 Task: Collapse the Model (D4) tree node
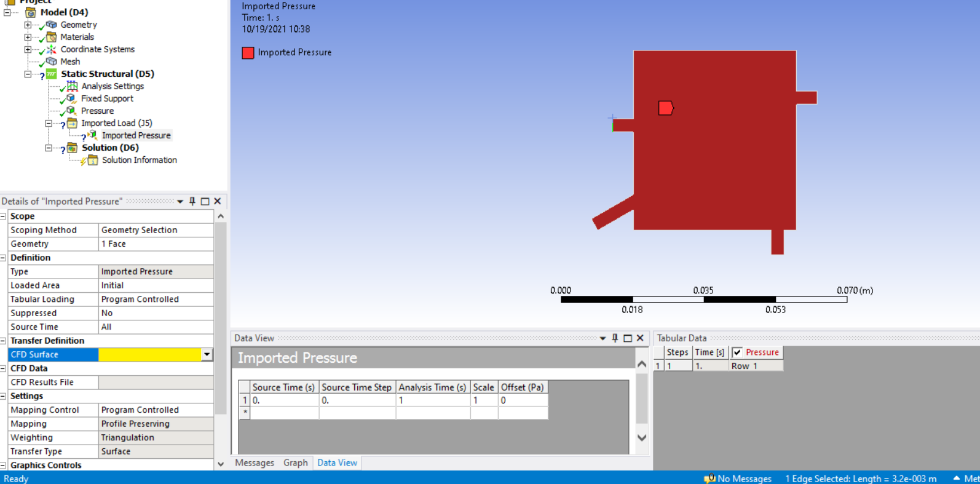[x=7, y=12]
